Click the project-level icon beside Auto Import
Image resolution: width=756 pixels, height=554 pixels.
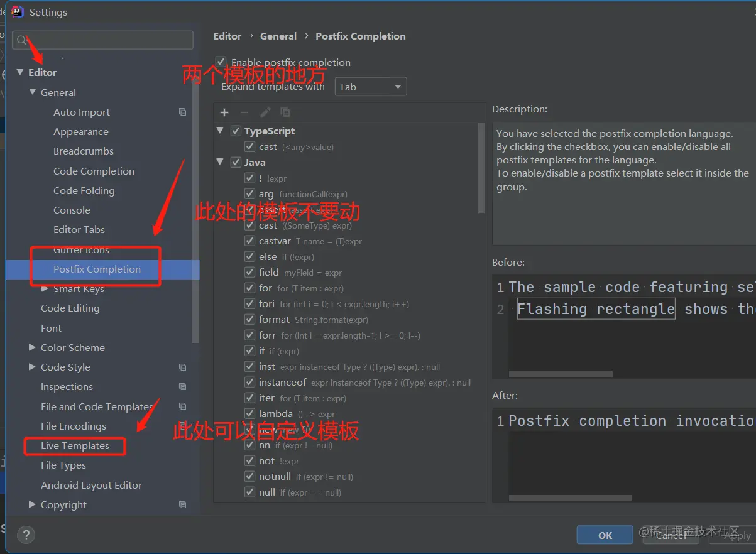click(182, 112)
